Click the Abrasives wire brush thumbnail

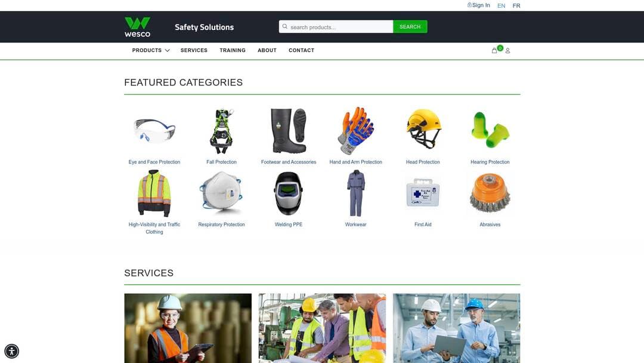490,192
